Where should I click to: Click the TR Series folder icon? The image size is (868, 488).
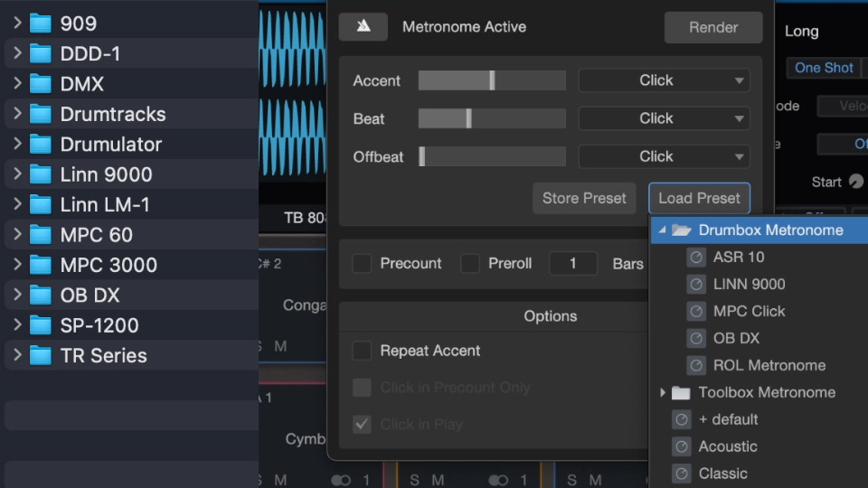coord(41,356)
